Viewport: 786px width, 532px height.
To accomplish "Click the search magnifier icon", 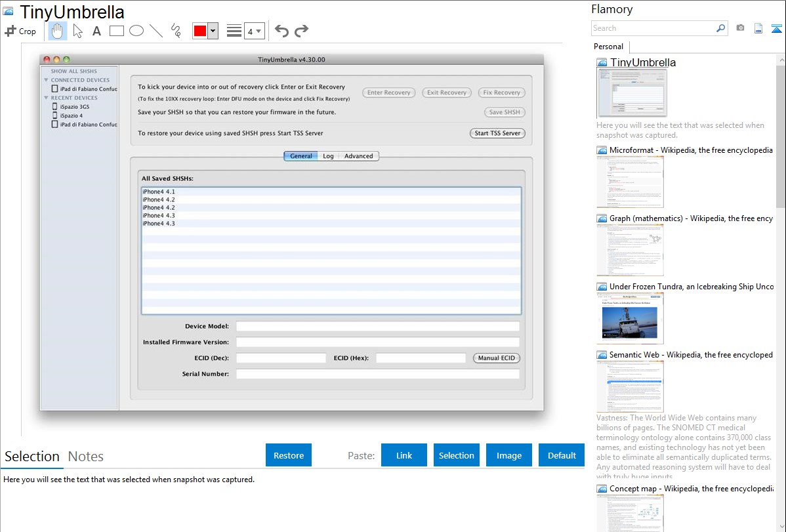I will (721, 28).
